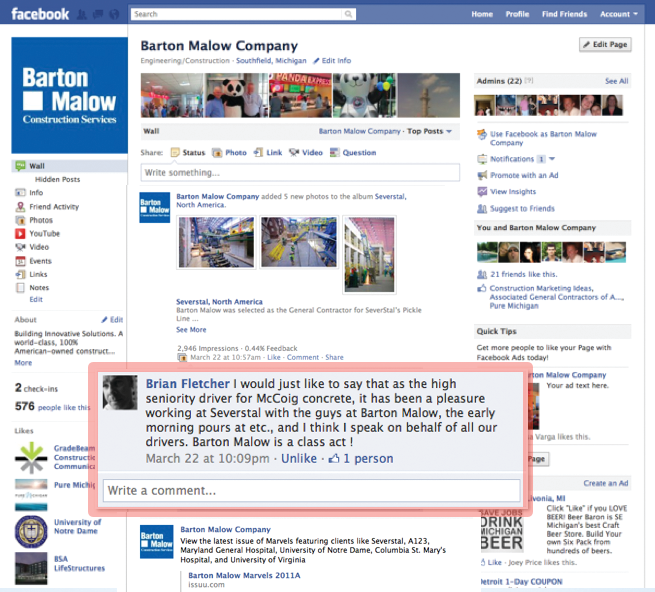
Task: Open BSA LifeStructures liked page
Action: pos(79,564)
